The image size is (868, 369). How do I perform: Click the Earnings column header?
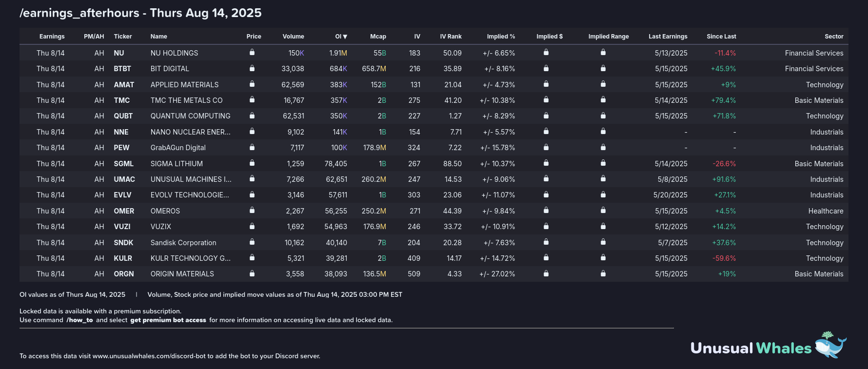(x=52, y=37)
